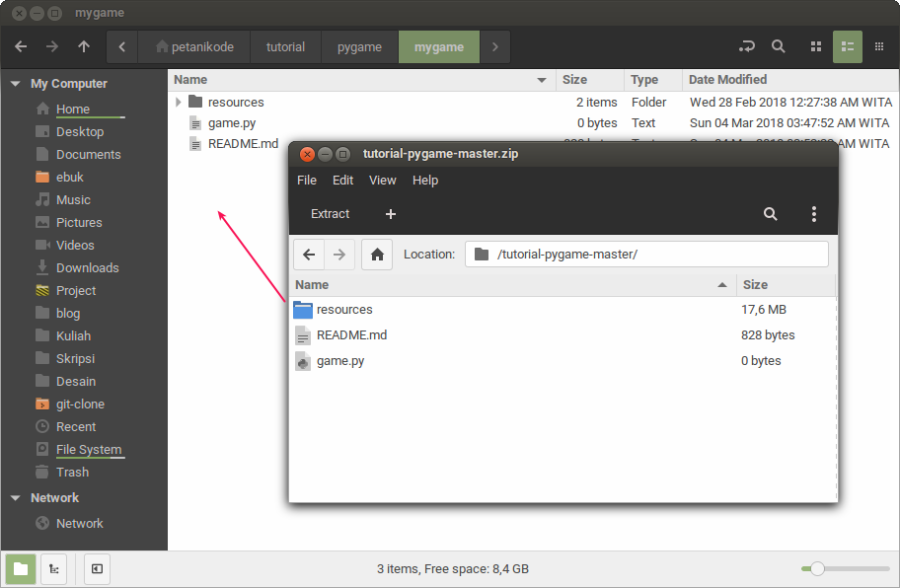Go to the pygame breadcrumb folder
The height and width of the screenshot is (588, 900).
coord(359,46)
